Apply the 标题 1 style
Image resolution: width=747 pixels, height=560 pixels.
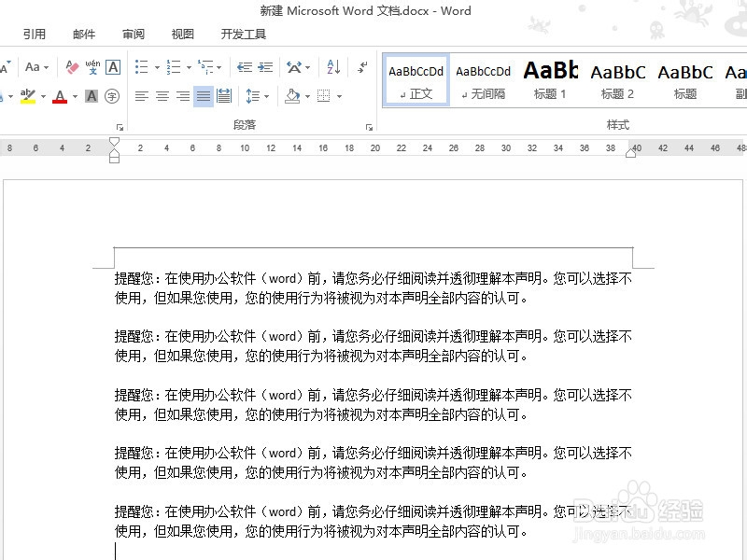(550, 80)
